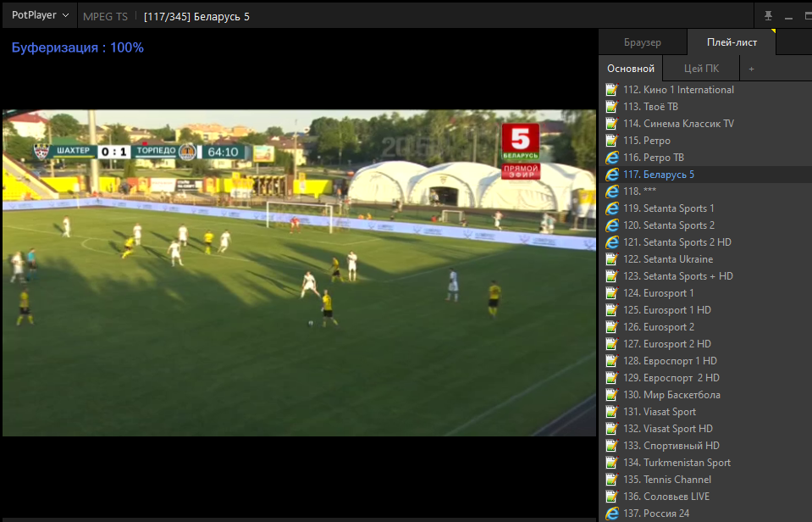Viewport: 812px width, 522px height.
Task: Click the icon beside 113. Твоё ТВ
Action: (x=611, y=107)
